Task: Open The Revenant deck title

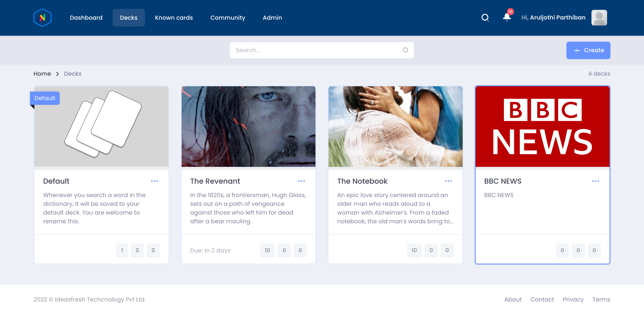Action: coord(215,181)
